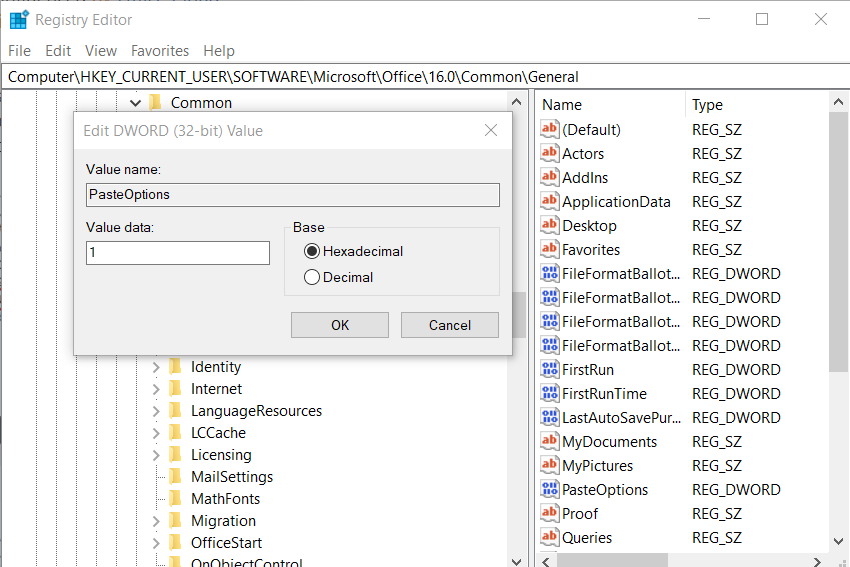Click the FirstRun DWORD value icon
This screenshot has width=850, height=567.
coord(549,369)
